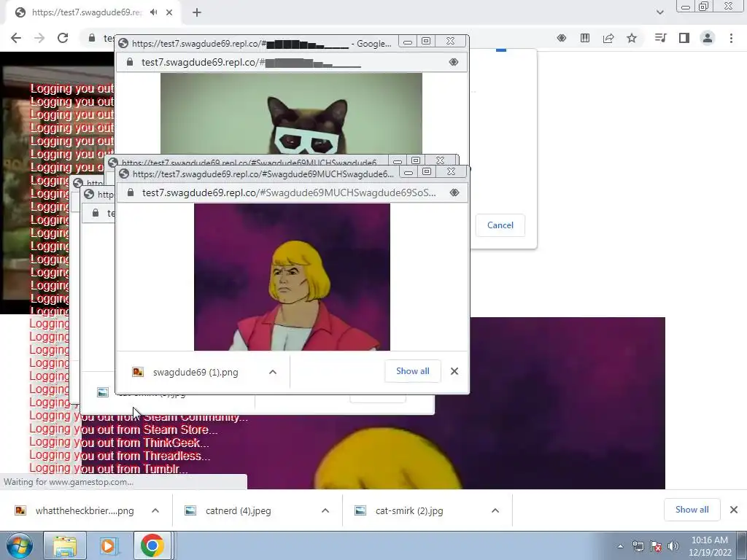Click the He-Man popup's address bar lock icon
Image resolution: width=747 pixels, height=560 pixels.
pos(130,192)
